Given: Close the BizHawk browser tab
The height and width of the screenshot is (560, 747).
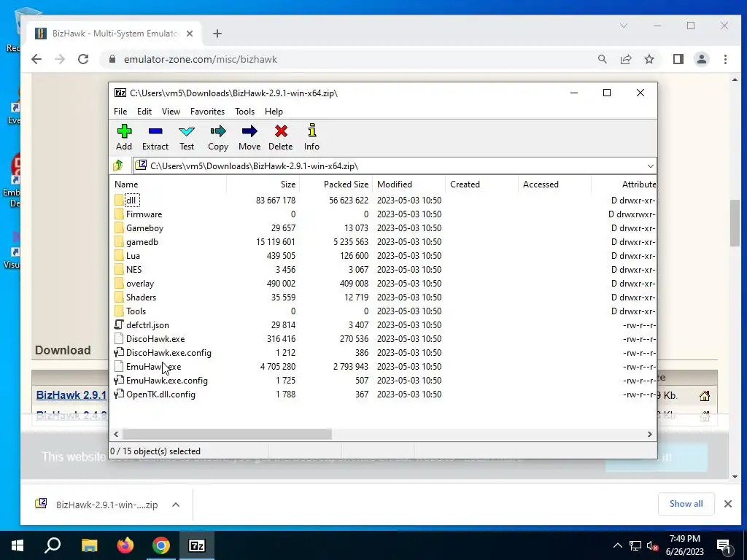Looking at the screenshot, I should click(190, 34).
